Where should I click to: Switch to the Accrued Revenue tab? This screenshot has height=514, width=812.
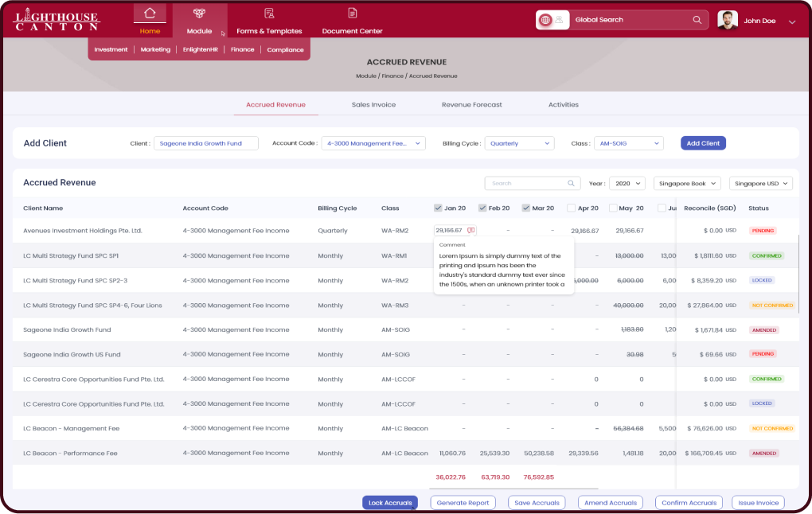pyautogui.click(x=275, y=104)
